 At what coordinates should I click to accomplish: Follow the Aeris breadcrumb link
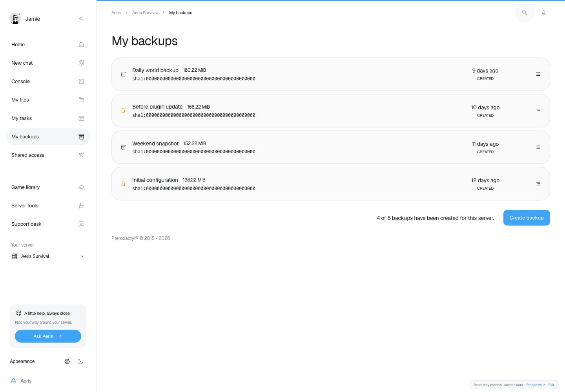tap(116, 13)
